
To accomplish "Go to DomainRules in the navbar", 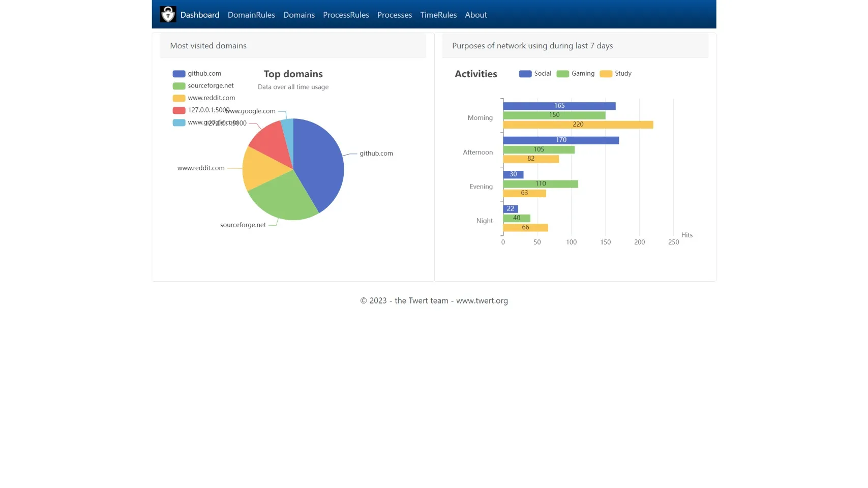I will tap(251, 15).
